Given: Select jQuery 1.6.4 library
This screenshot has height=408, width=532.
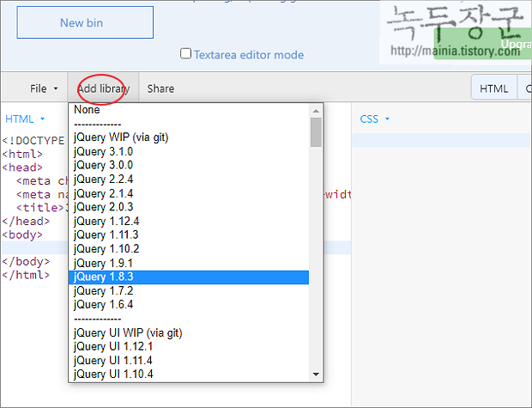Looking at the screenshot, I should pos(189,305).
